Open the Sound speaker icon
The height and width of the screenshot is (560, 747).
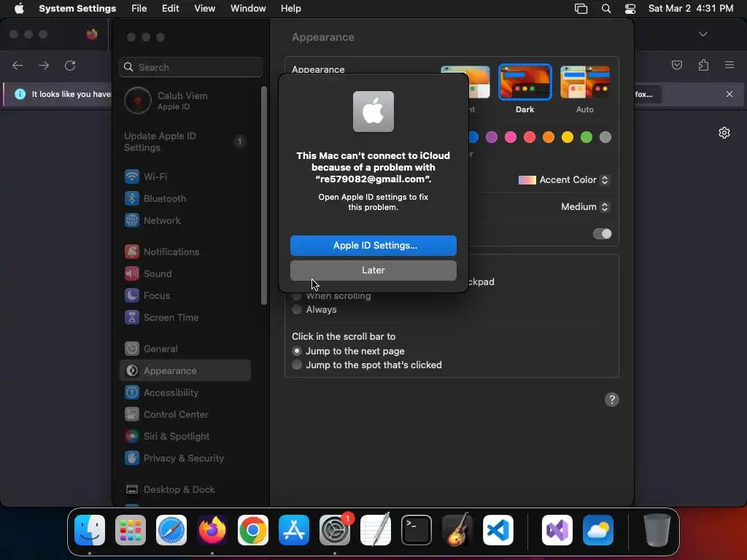coord(132,273)
